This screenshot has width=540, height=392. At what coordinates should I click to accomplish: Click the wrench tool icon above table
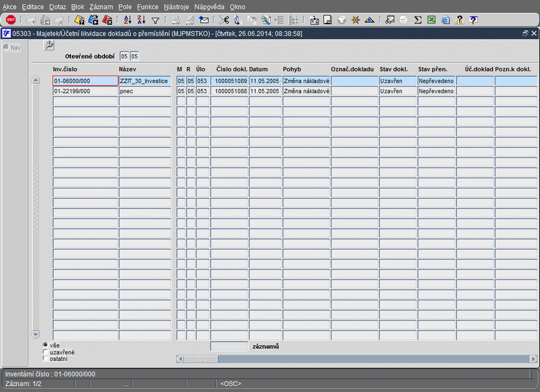(x=49, y=45)
